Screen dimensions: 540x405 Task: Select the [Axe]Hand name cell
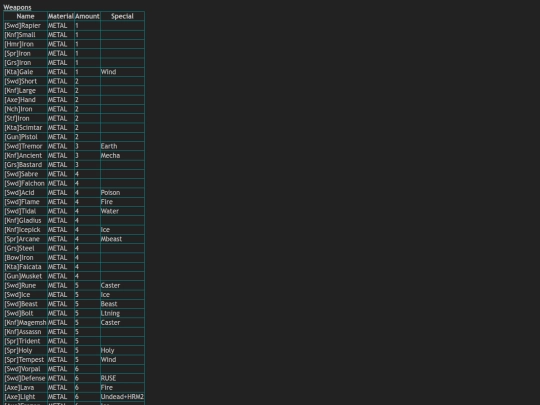pyautogui.click(x=25, y=100)
